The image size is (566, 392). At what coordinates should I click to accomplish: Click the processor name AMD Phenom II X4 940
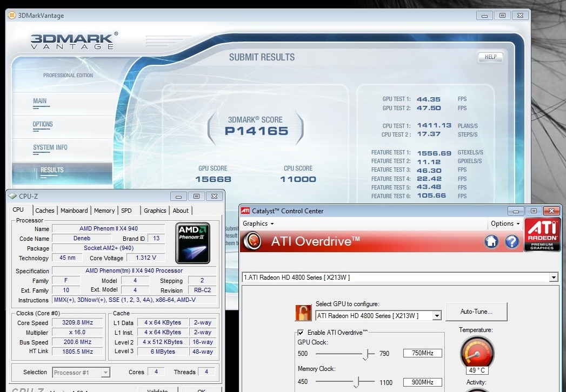[109, 228]
